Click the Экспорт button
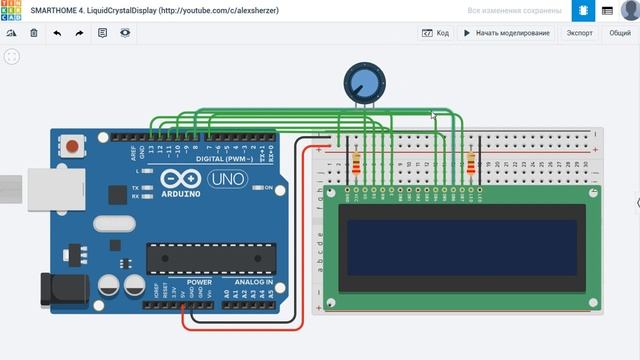The width and height of the screenshot is (640, 360). (579, 33)
